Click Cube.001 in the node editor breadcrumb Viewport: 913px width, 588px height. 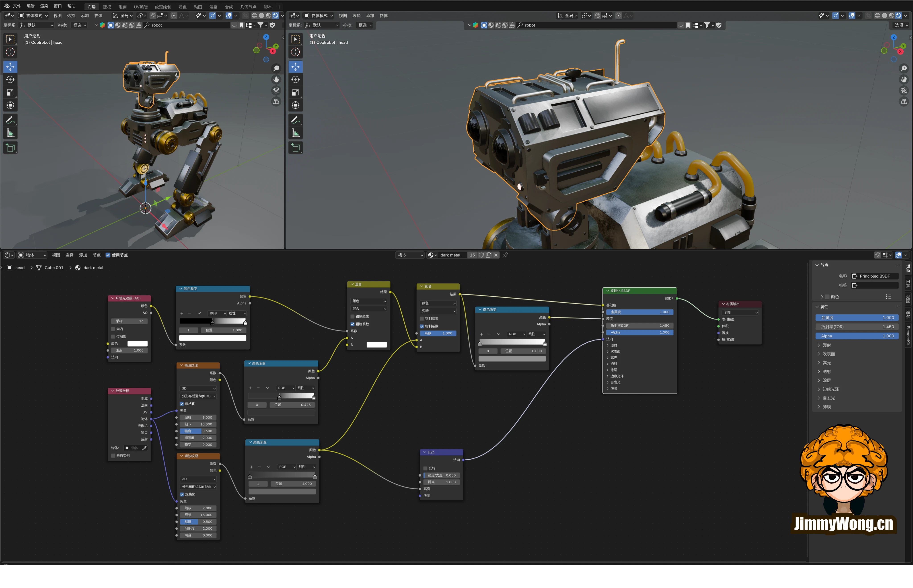(x=53, y=268)
